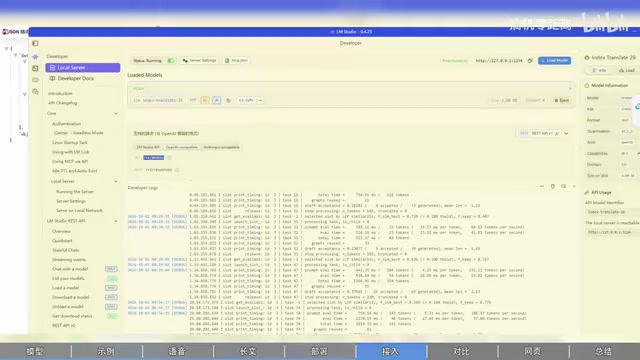The image size is (640, 360).
Task: Click the reachable server URL field
Action: coord(611,232)
